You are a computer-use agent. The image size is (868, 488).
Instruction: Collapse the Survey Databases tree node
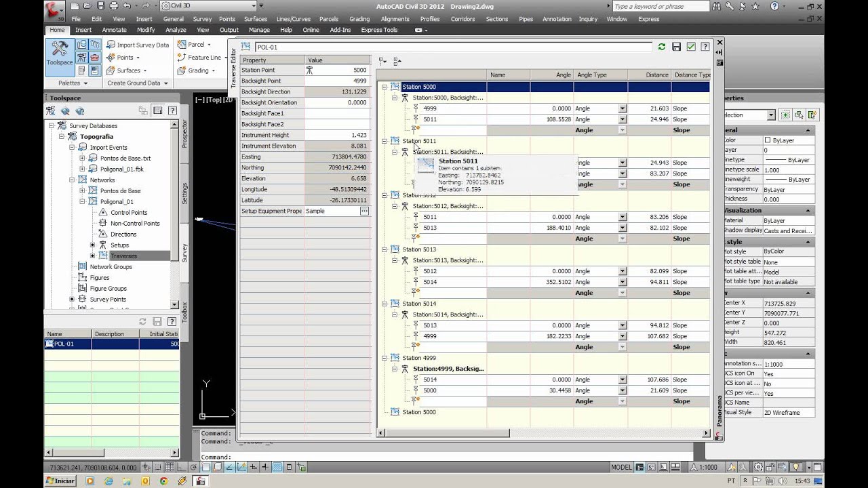pos(51,125)
